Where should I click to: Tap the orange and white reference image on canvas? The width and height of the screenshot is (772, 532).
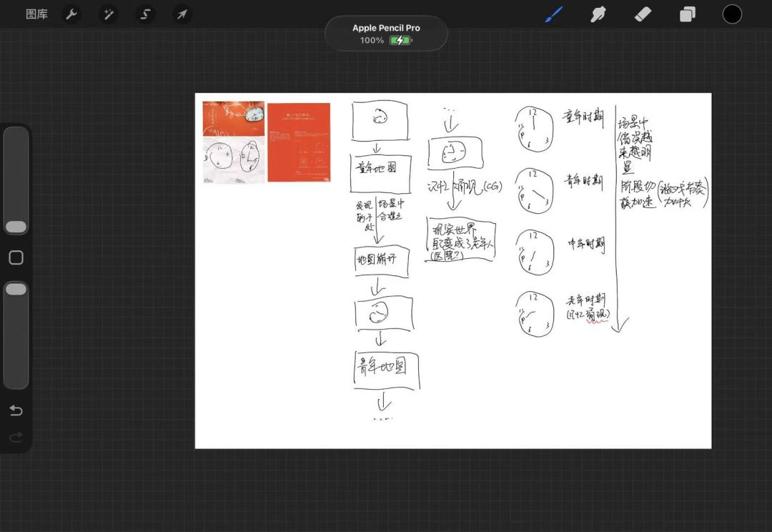[x=233, y=142]
